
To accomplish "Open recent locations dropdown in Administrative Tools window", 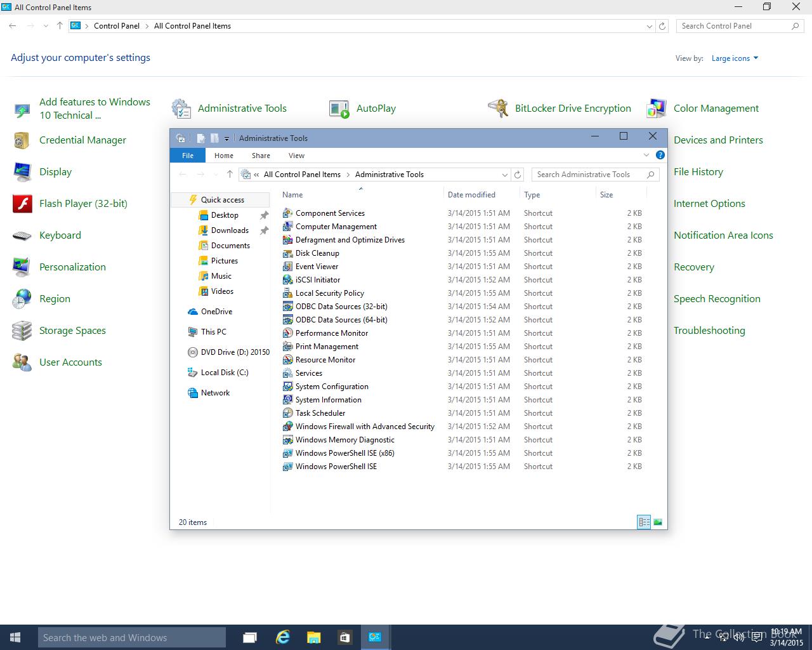I will point(216,175).
